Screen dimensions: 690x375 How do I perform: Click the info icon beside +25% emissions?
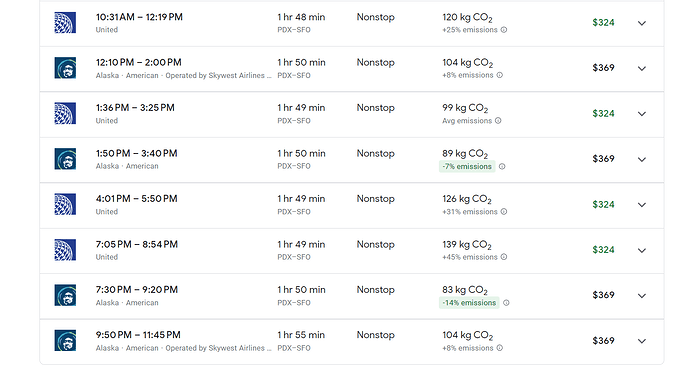tap(504, 30)
